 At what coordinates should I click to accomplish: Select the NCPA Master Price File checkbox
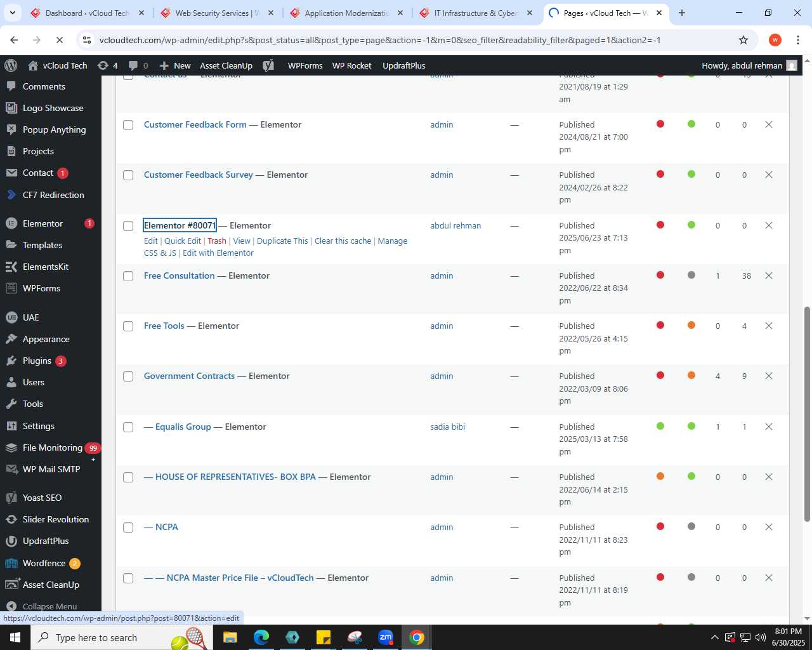[x=128, y=578]
